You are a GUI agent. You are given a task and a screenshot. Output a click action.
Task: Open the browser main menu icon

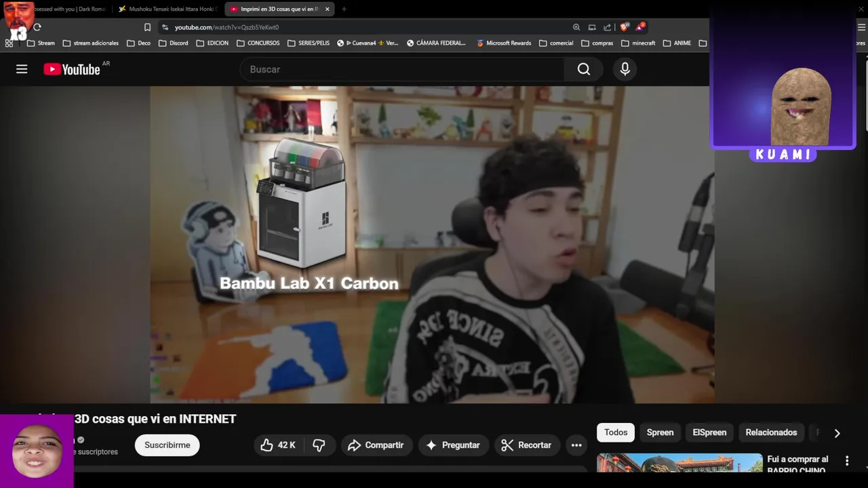(x=862, y=27)
